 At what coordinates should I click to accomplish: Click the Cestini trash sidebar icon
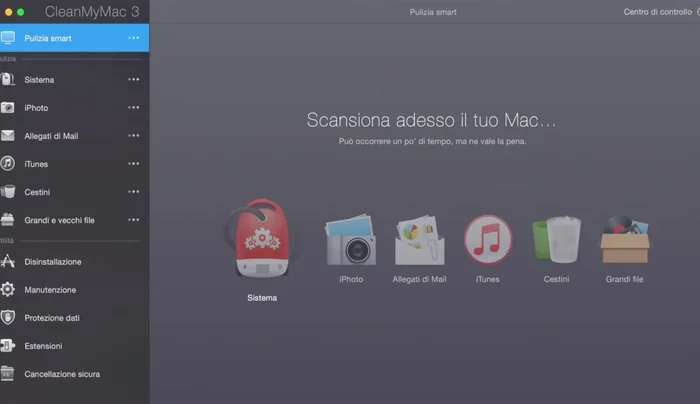coord(8,192)
